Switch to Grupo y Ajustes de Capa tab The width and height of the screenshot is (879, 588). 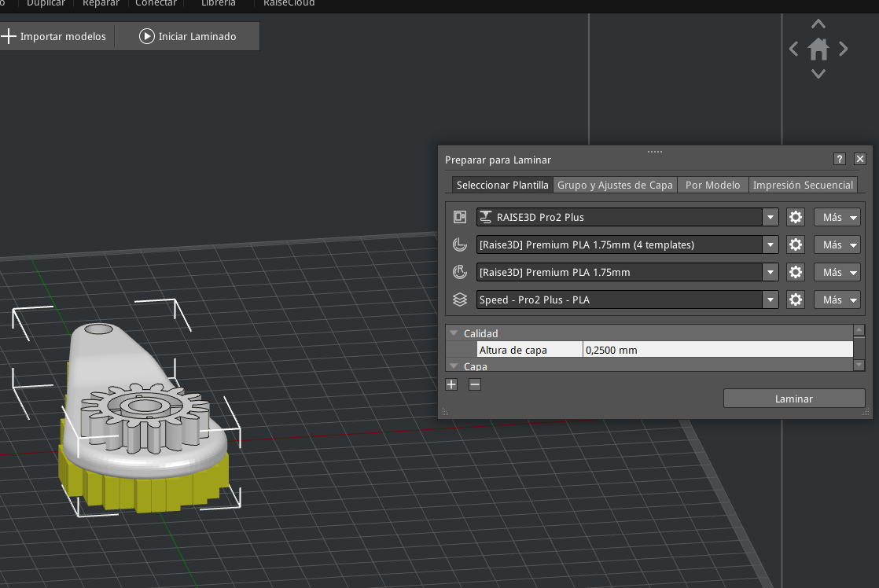pyautogui.click(x=615, y=185)
